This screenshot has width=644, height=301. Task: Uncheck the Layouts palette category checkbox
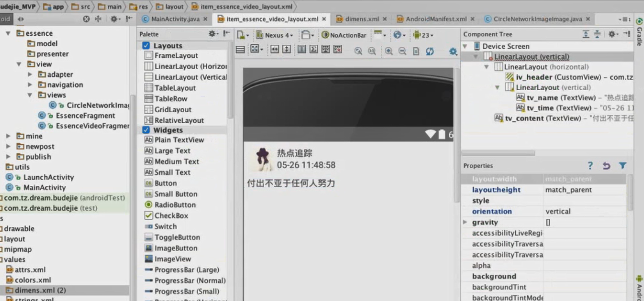(146, 45)
